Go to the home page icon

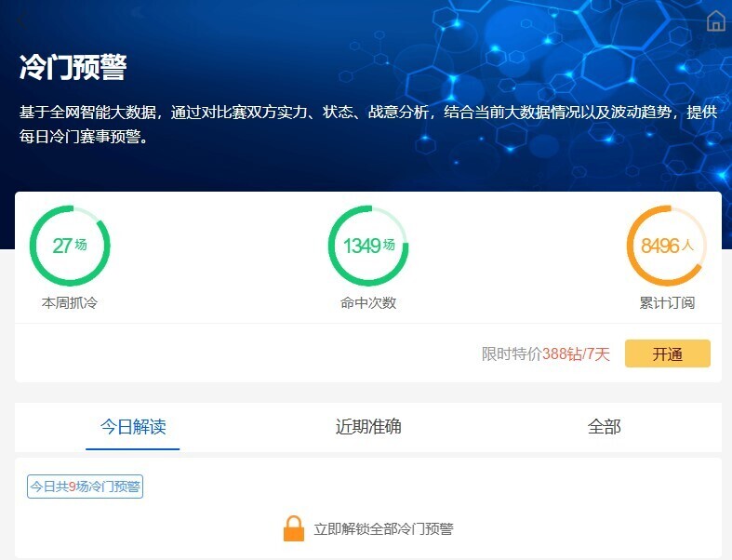[715, 21]
